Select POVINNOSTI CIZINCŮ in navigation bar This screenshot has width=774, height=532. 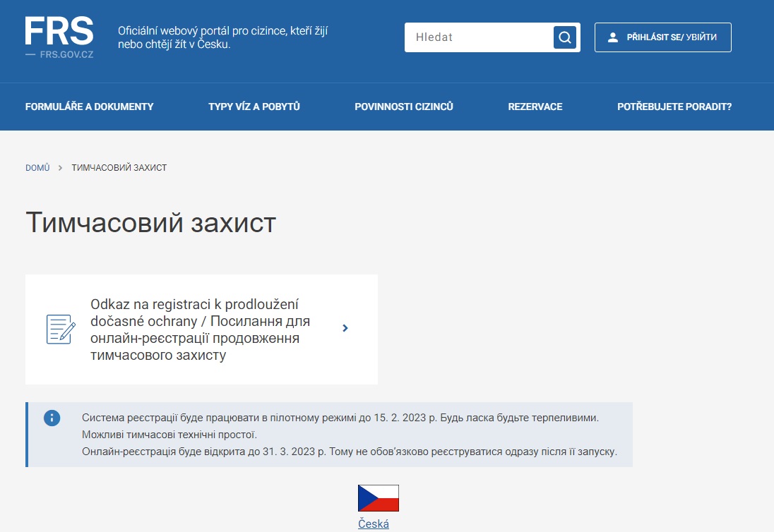(403, 107)
